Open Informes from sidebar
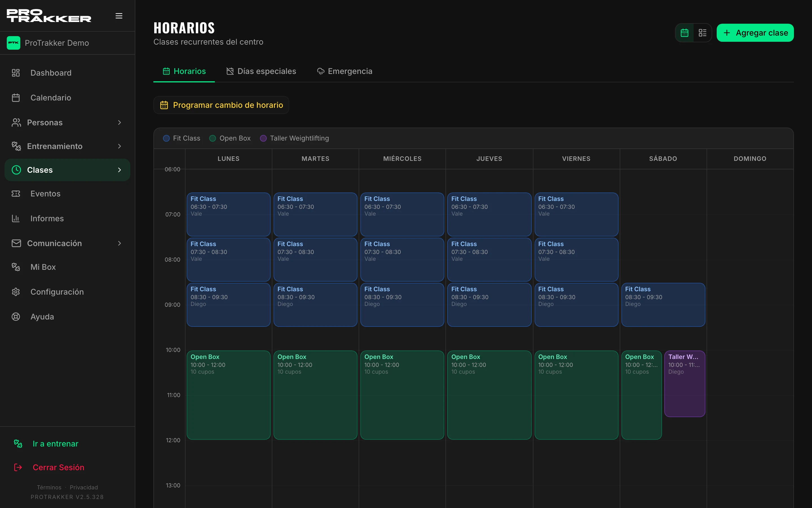The height and width of the screenshot is (508, 812). 67,218
